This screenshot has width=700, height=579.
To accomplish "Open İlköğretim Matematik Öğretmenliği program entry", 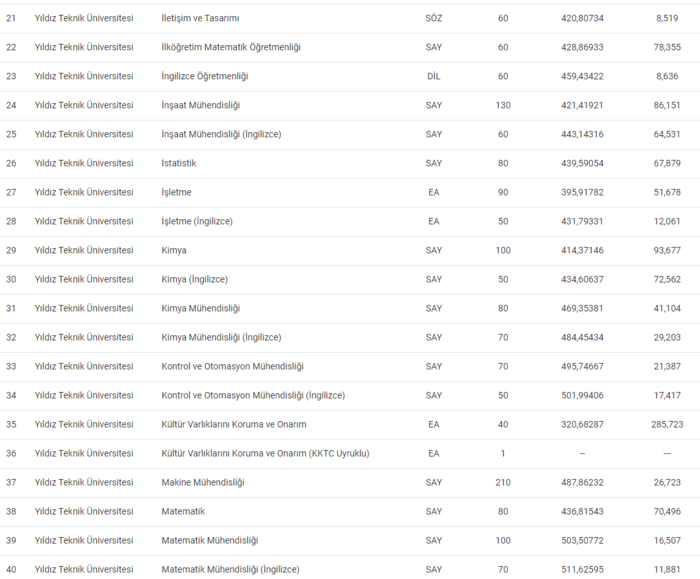I will 231,47.
